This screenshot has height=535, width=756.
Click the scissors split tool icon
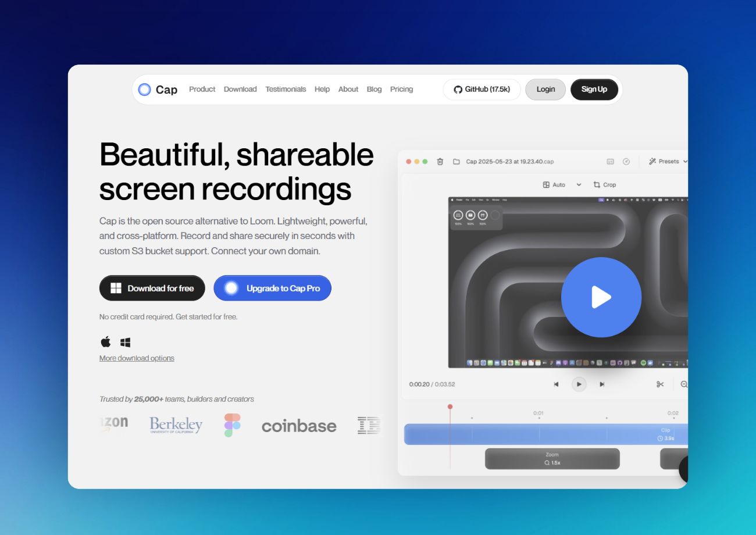point(660,384)
